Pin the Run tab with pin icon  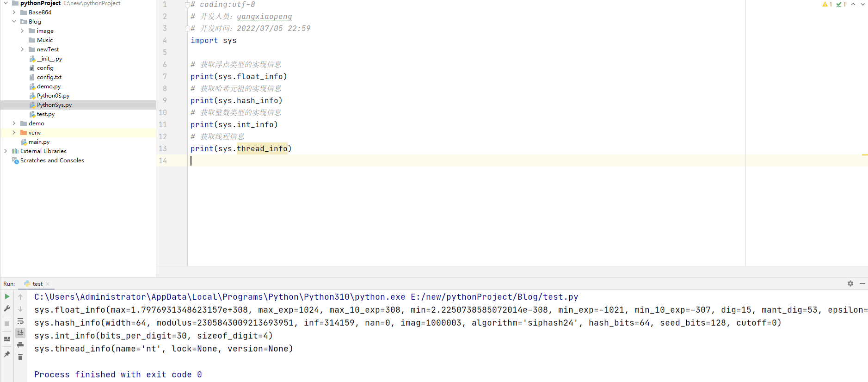click(7, 354)
